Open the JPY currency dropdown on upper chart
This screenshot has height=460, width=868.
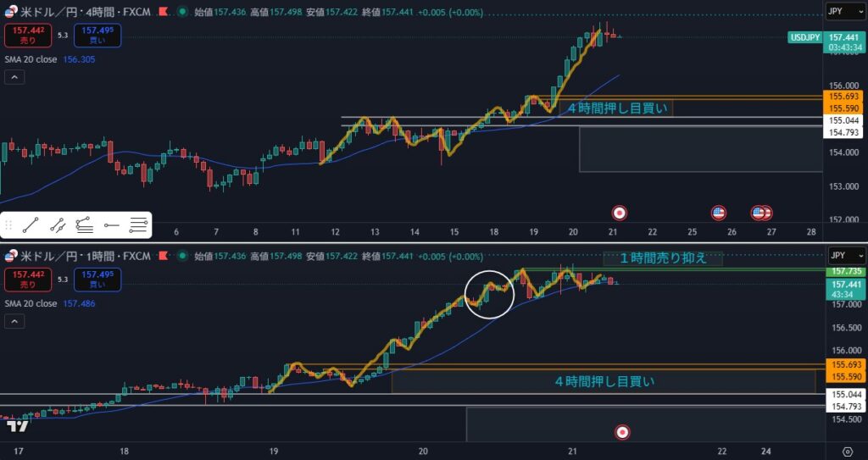[846, 12]
